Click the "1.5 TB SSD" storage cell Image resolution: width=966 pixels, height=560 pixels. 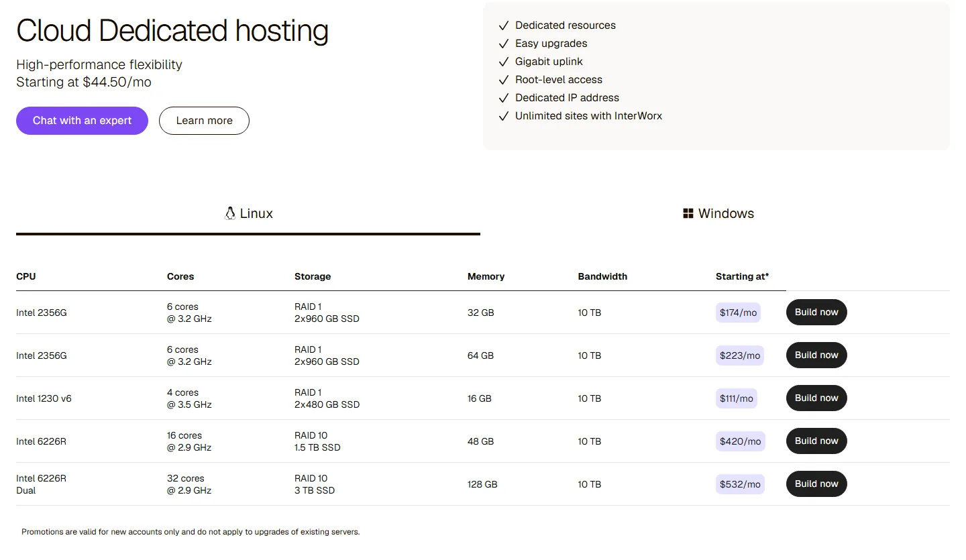pos(317,447)
